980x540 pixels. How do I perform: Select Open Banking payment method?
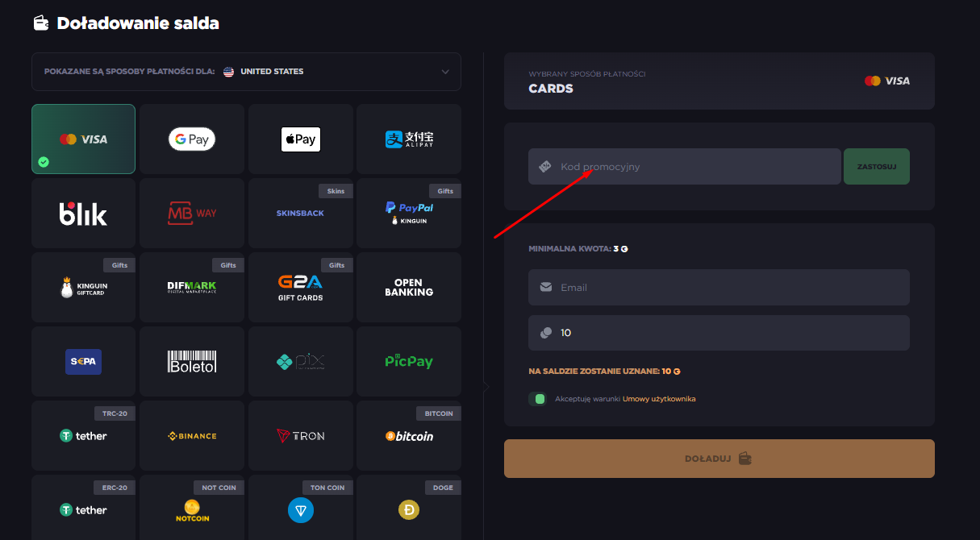point(409,287)
